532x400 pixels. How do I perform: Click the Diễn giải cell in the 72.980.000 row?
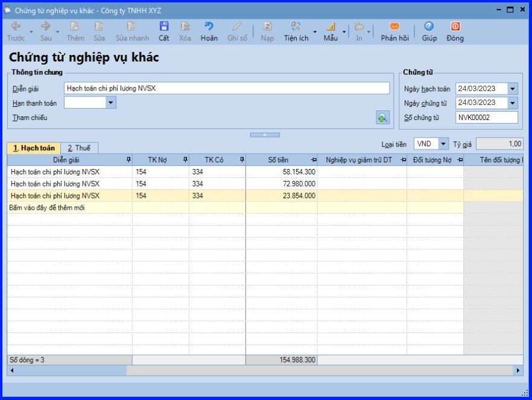click(x=69, y=183)
